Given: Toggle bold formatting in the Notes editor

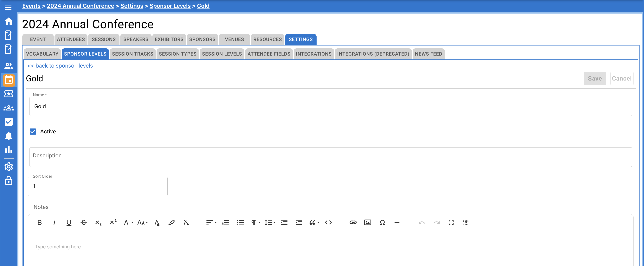Looking at the screenshot, I should [x=40, y=223].
